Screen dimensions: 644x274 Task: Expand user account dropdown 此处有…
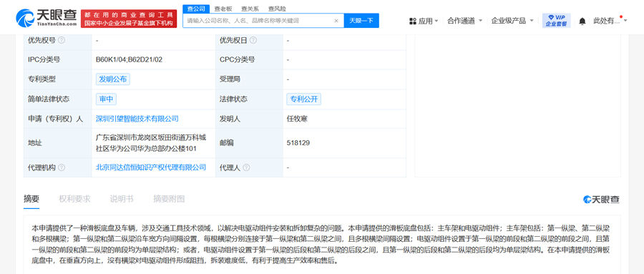(x=610, y=21)
